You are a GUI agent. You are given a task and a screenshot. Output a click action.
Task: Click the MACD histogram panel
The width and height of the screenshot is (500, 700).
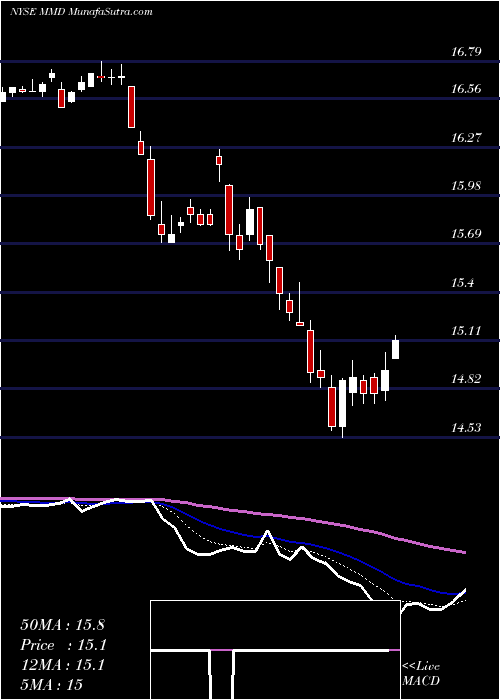pyautogui.click(x=275, y=650)
